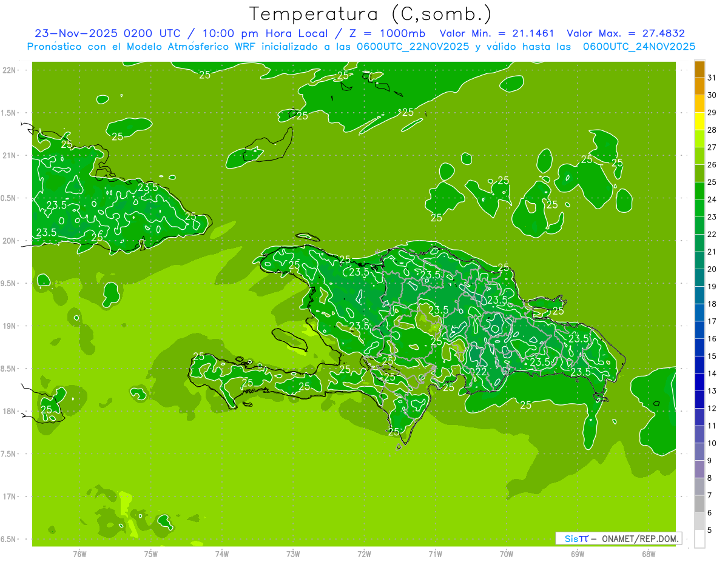Viewport: 728px width, 562px height.
Task: Click the "9" value on the color legend
Action: pos(709,461)
